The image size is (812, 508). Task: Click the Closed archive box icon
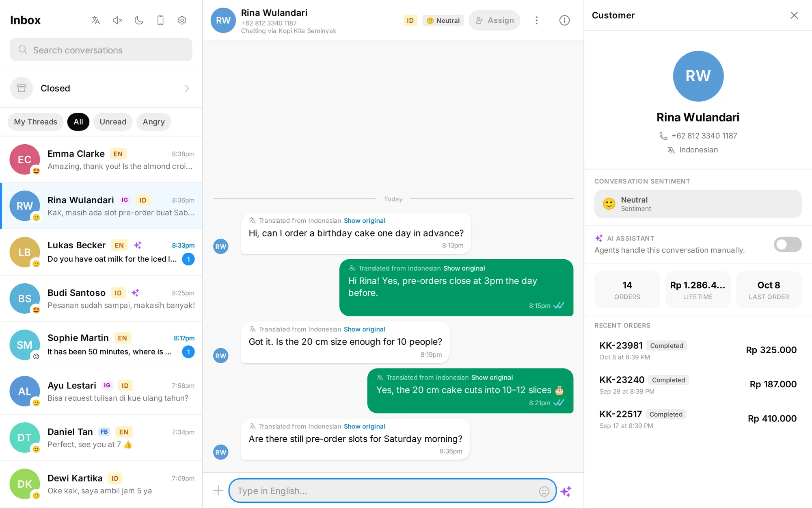22,88
